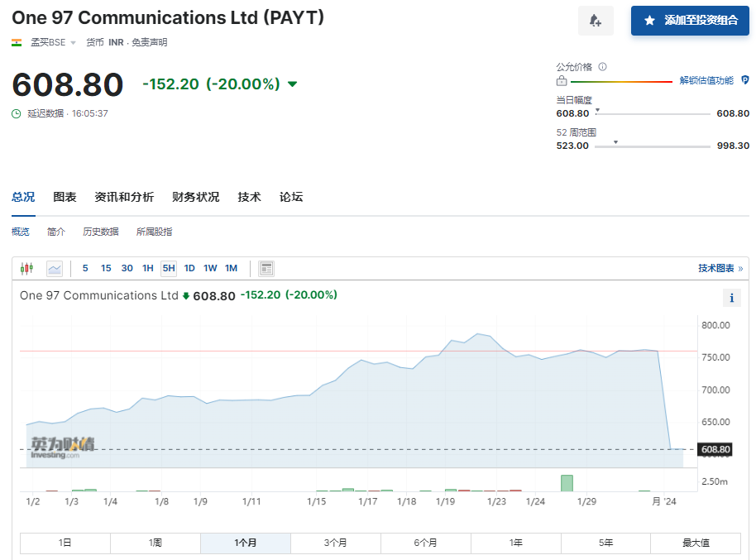
Task: Click the 608.80 current price label on chart axis
Action: click(715, 449)
